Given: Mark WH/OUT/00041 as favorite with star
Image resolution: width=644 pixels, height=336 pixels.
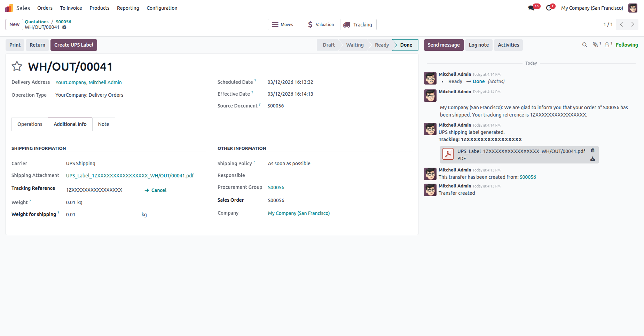Looking at the screenshot, I should point(17,66).
